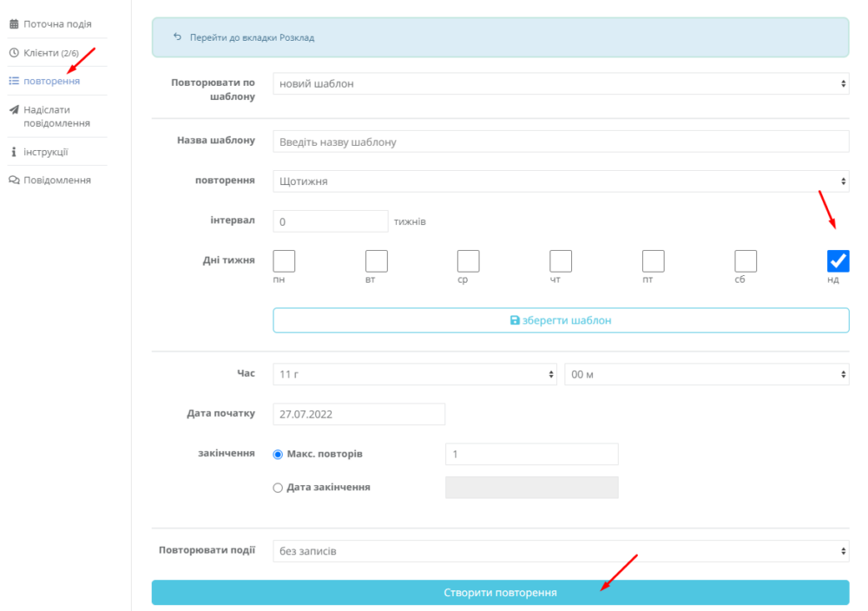Click the закінчення field label

pyautogui.click(x=227, y=453)
